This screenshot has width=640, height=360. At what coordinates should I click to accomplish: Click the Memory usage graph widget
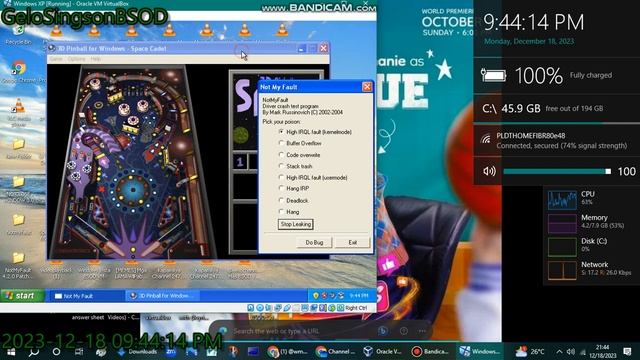pos(562,223)
